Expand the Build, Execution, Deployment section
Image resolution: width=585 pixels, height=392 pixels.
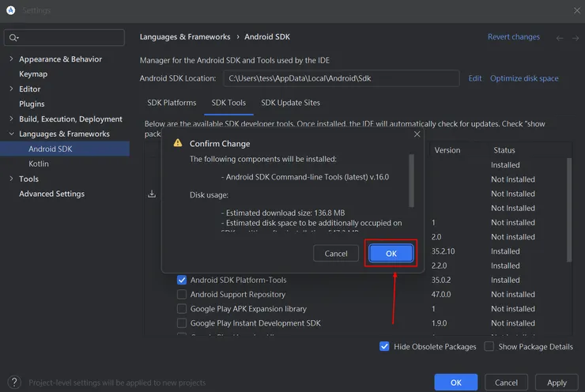10,119
